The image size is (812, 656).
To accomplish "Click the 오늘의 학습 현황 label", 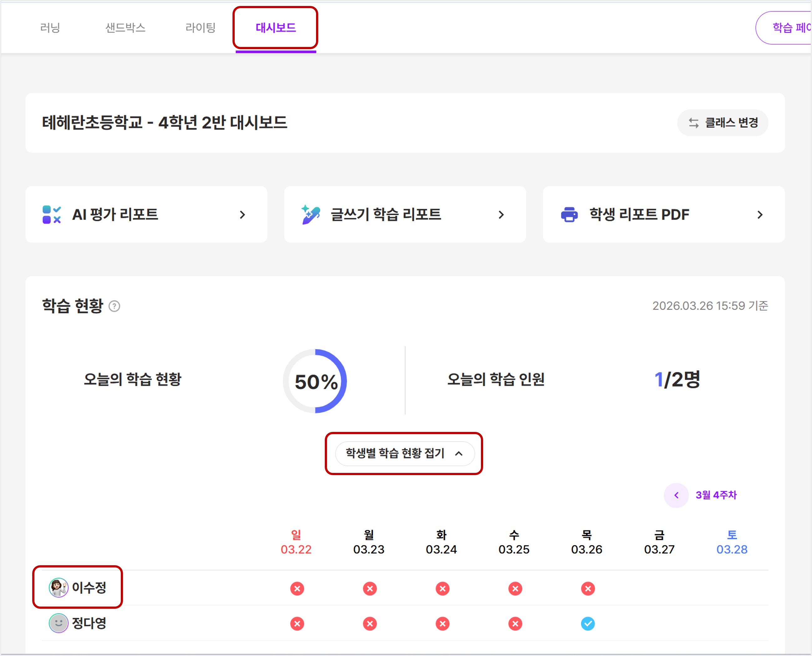I will pos(132,379).
